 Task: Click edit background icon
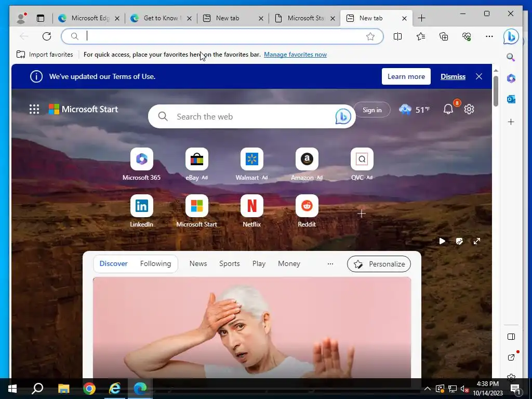[x=459, y=241]
